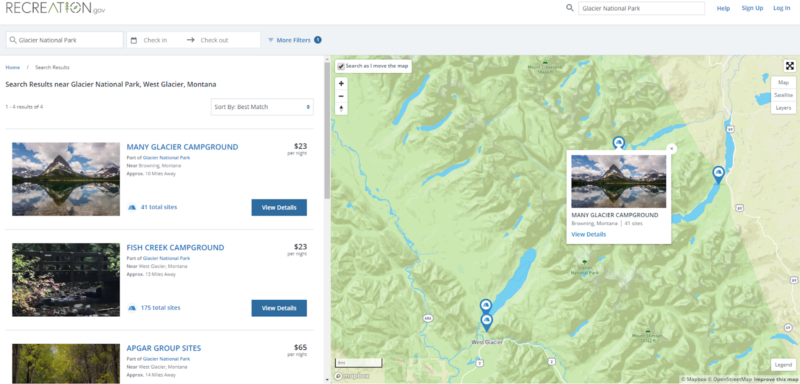
Task: Click upper campground pin near West Glacier
Action: click(486, 306)
